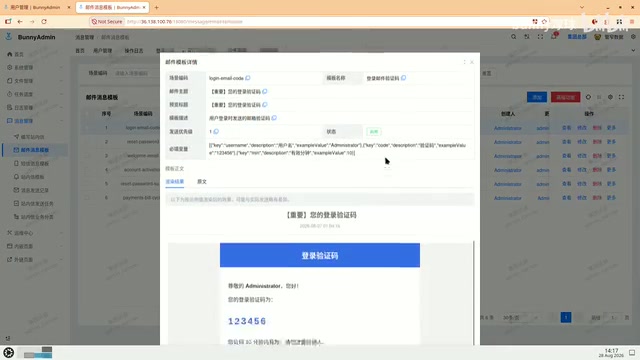The image size is (640, 360).
Task: Open the user avatar menu in header
Action: (609, 37)
